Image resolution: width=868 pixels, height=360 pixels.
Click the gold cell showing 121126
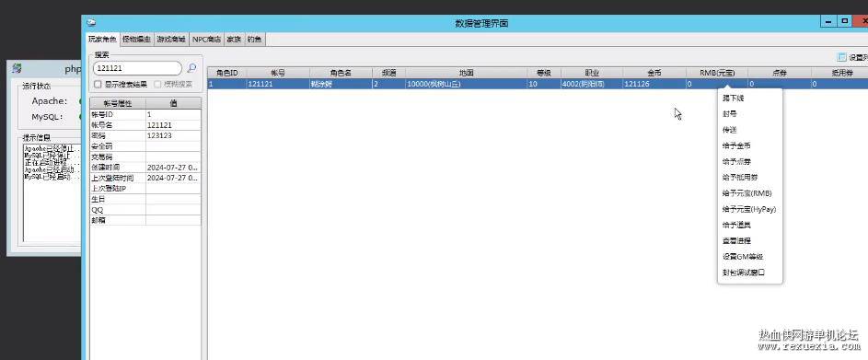[654, 84]
